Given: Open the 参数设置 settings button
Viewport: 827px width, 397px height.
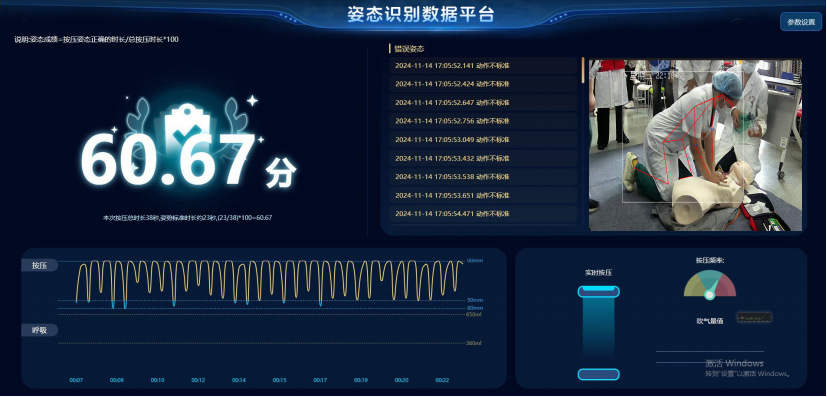Looking at the screenshot, I should (x=801, y=22).
